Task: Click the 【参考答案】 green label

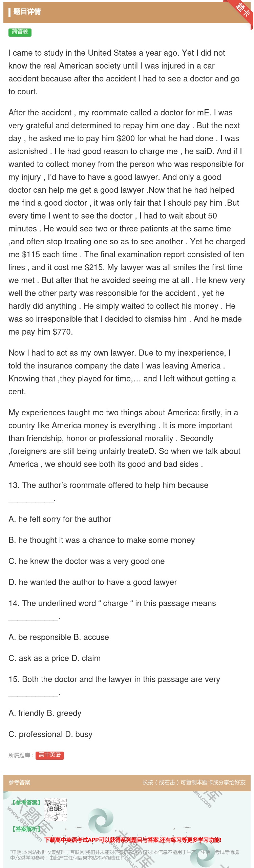Action: click(26, 803)
